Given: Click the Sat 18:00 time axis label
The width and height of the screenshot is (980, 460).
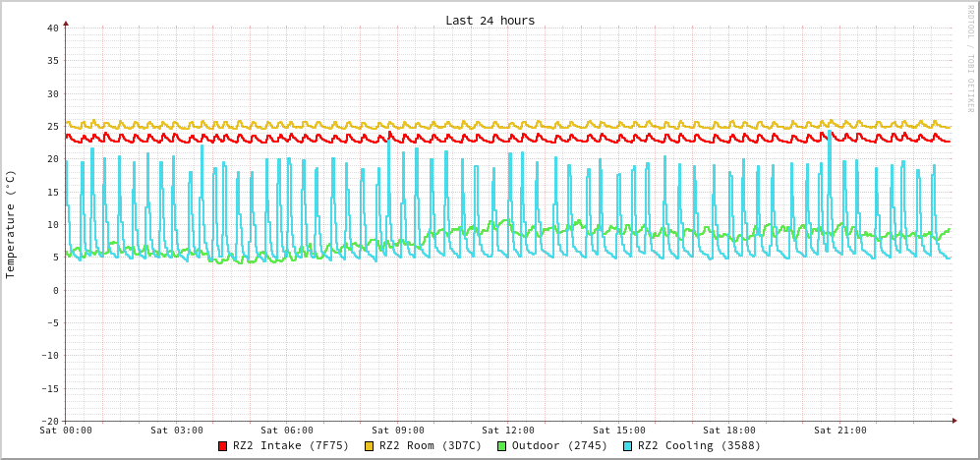Looking at the screenshot, I should (729, 431).
